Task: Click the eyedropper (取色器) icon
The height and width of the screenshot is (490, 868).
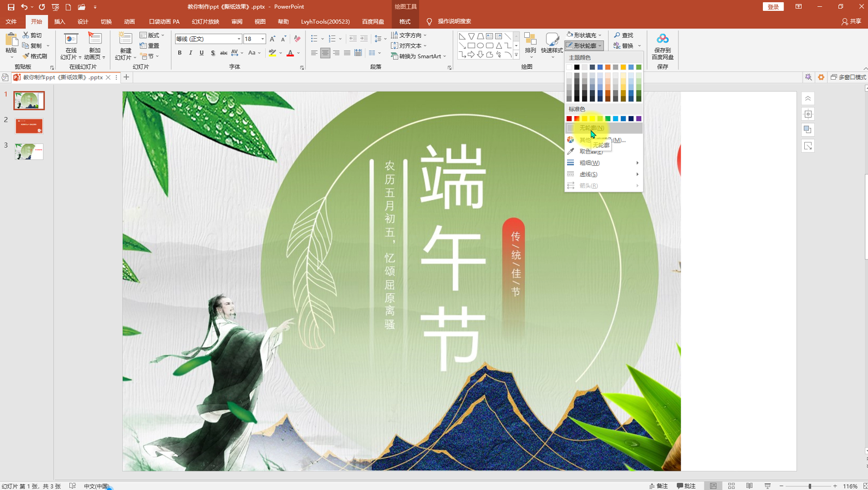Action: click(x=571, y=151)
